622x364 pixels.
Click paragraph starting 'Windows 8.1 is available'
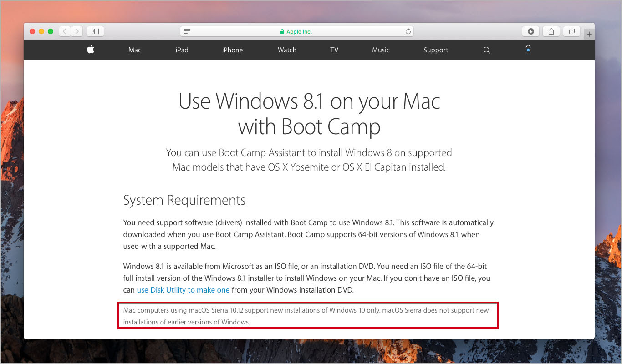click(307, 278)
